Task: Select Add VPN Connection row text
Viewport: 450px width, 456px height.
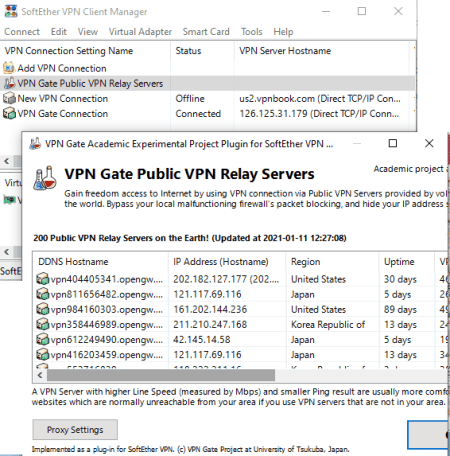Action: click(x=62, y=68)
